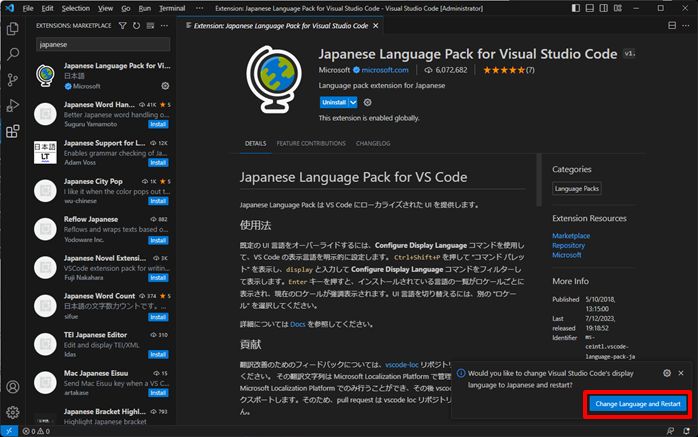This screenshot has width=698, height=437.
Task: Select the Extensions view icon
Action: (x=12, y=131)
